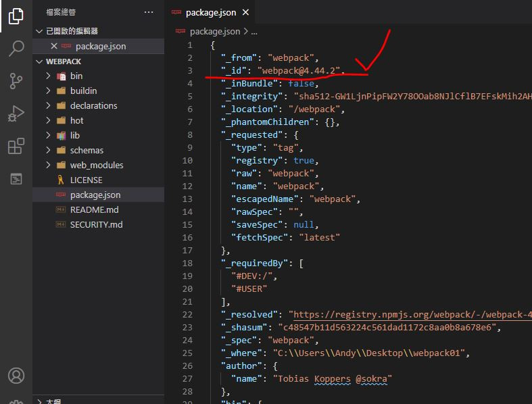532x404 pixels.
Task: Click the "/webpack" location value
Action: [x=314, y=109]
